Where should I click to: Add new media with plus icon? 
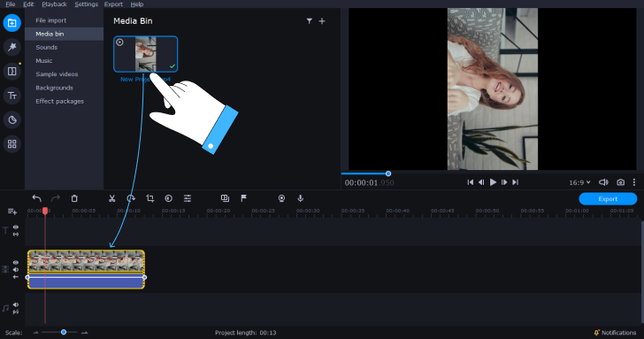coord(322,21)
